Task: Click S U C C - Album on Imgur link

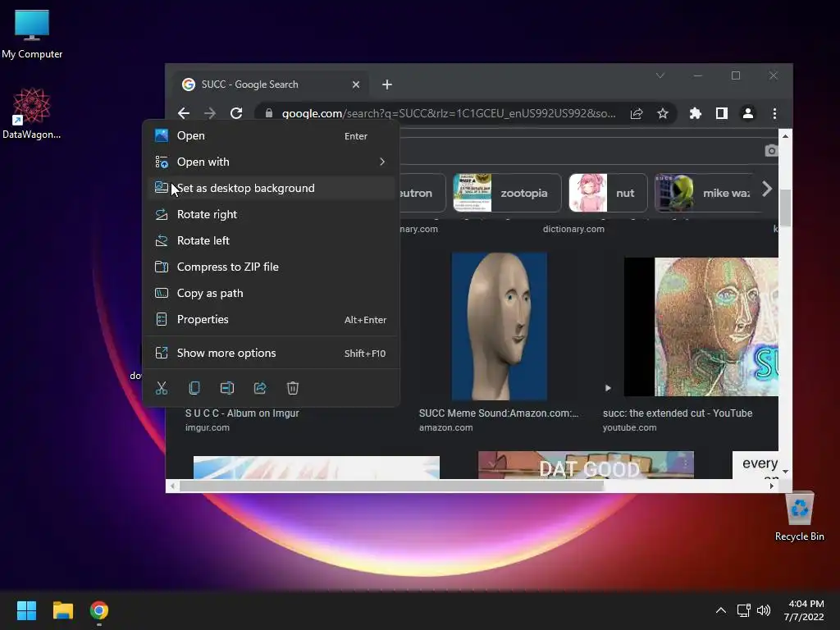Action: tap(242, 413)
